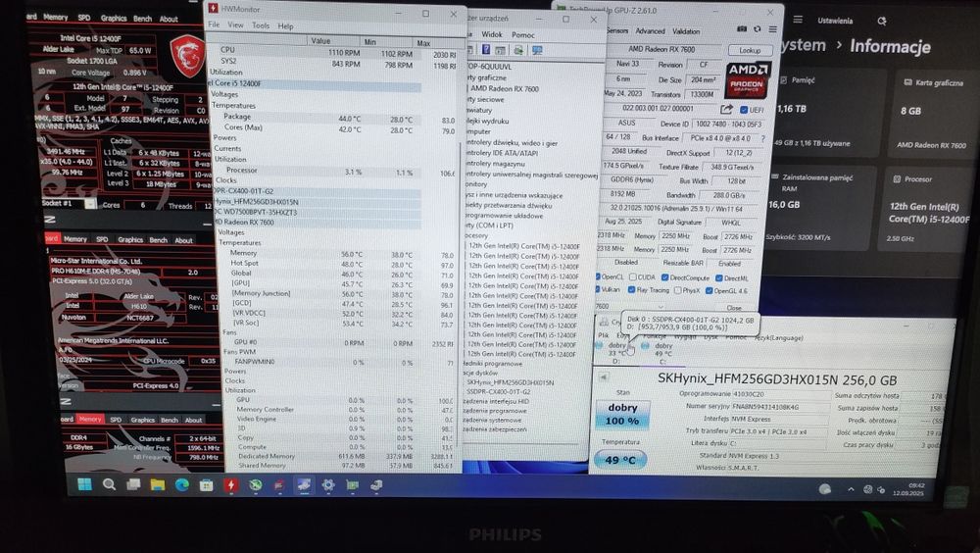
Task: Click the help icon in Device Manager toolbar
Action: (x=486, y=49)
